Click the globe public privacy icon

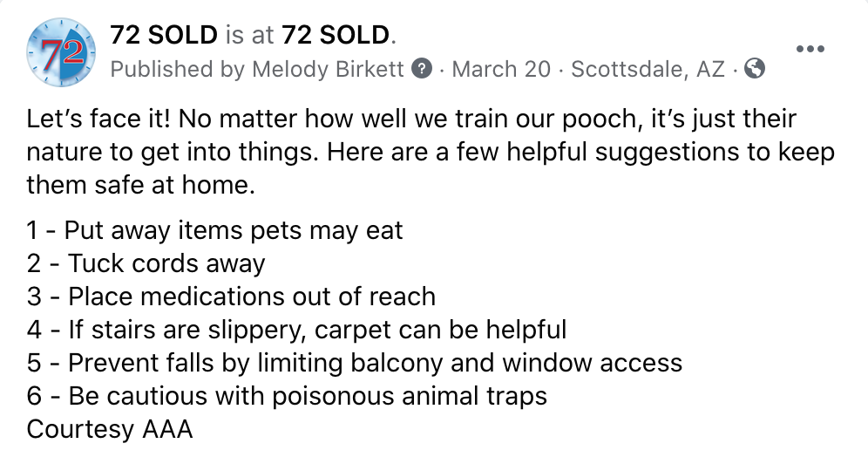point(755,69)
